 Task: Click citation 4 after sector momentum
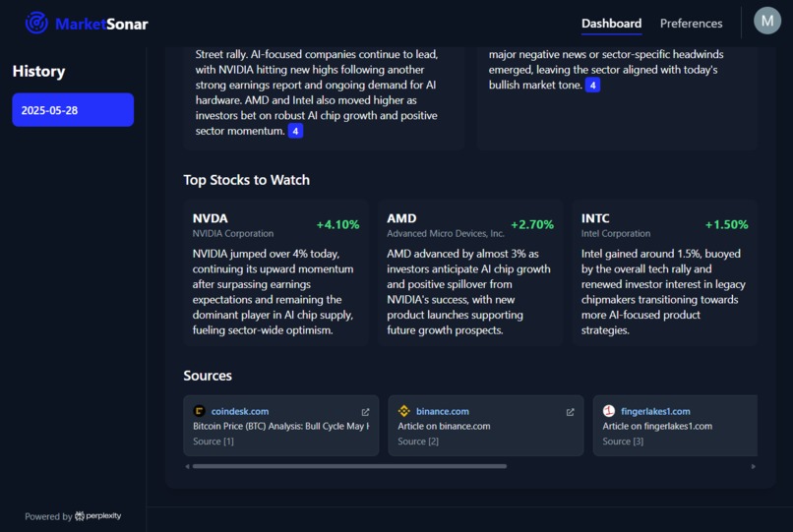295,131
